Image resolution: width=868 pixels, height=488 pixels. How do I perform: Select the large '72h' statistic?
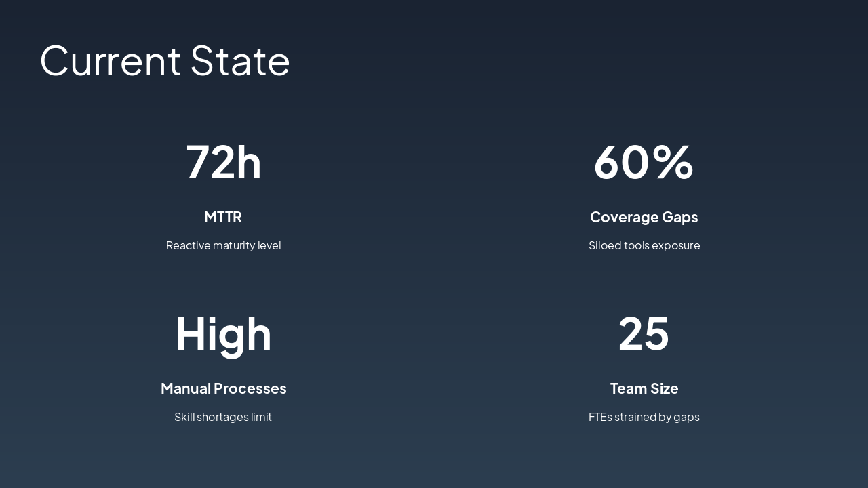pos(223,163)
